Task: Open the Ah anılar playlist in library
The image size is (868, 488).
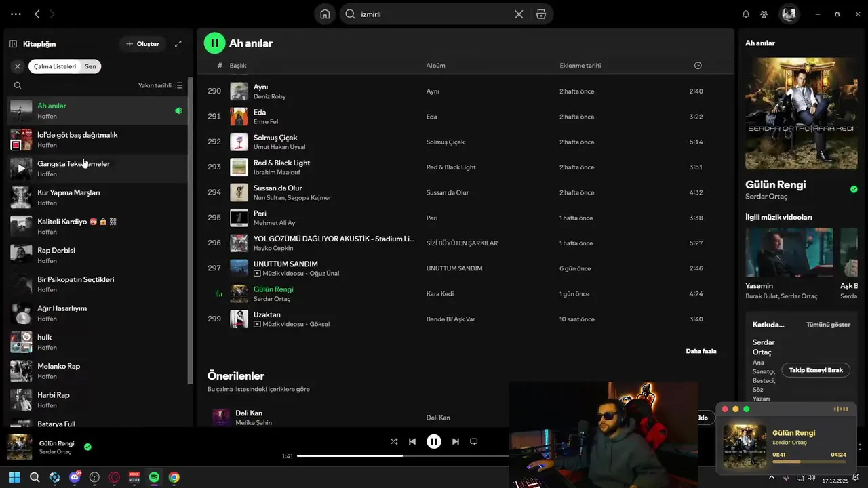Action: [98, 110]
